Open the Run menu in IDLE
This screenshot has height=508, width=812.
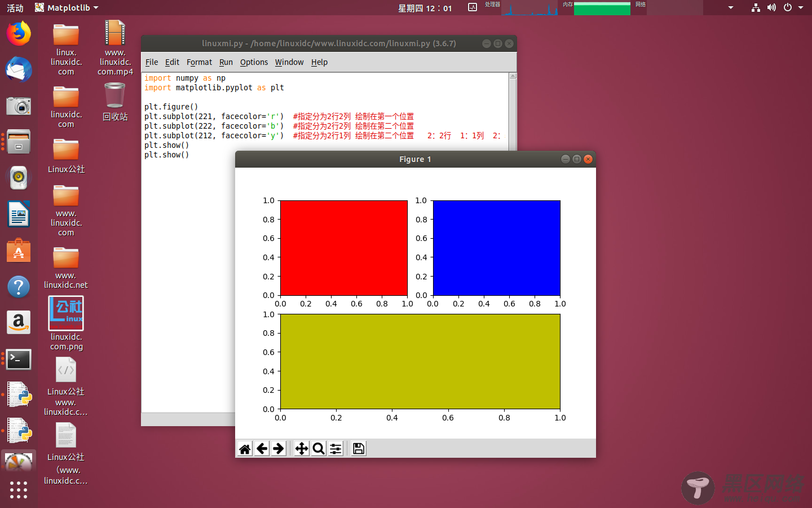[x=226, y=62]
